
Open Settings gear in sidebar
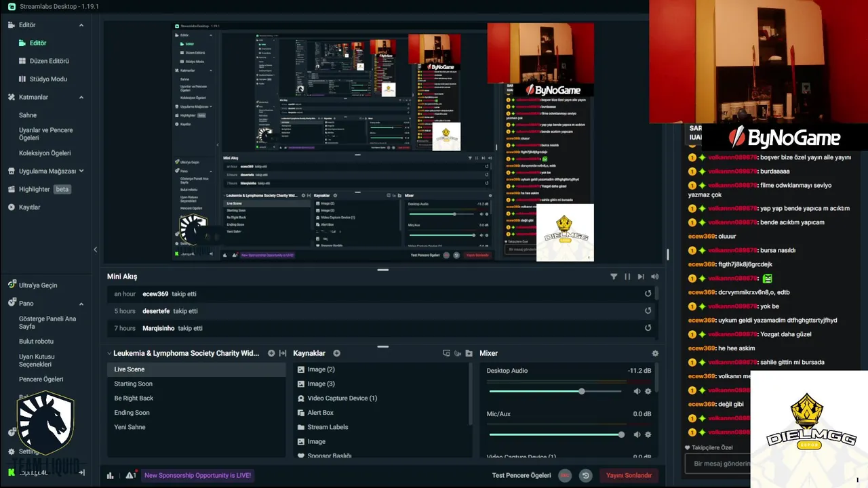click(12, 451)
